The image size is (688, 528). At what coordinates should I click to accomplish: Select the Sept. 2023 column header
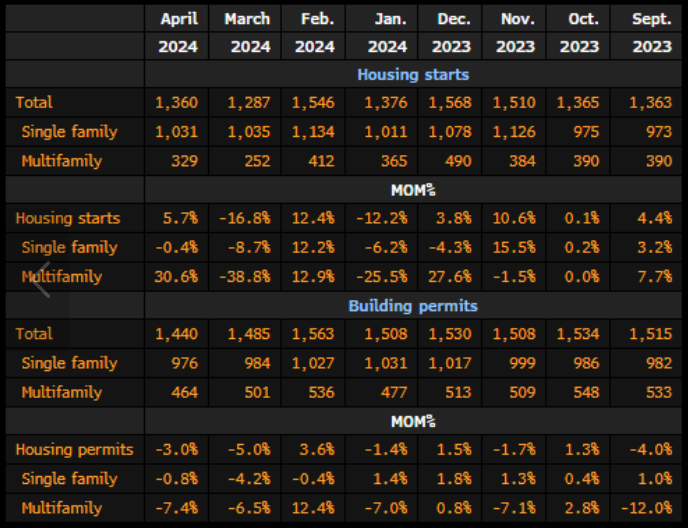(652, 32)
